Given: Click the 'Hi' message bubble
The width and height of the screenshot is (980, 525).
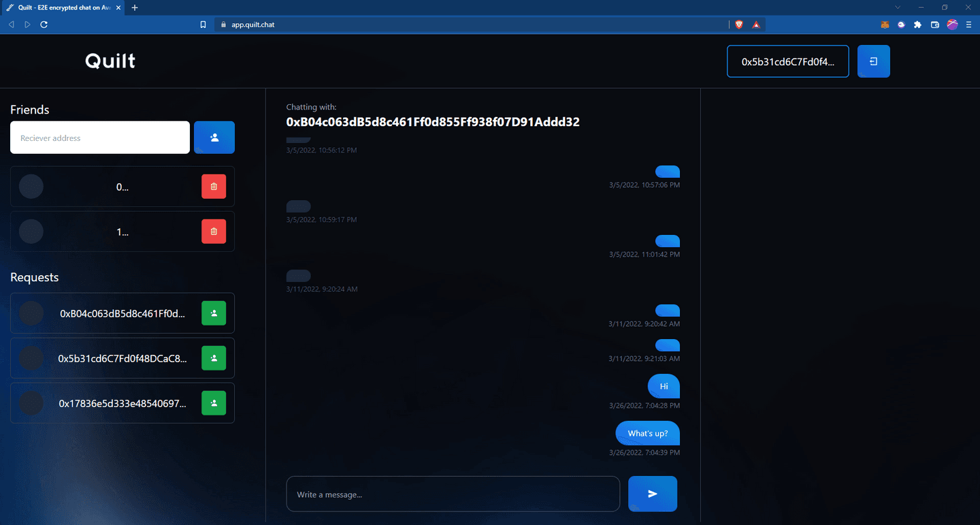Looking at the screenshot, I should point(664,386).
